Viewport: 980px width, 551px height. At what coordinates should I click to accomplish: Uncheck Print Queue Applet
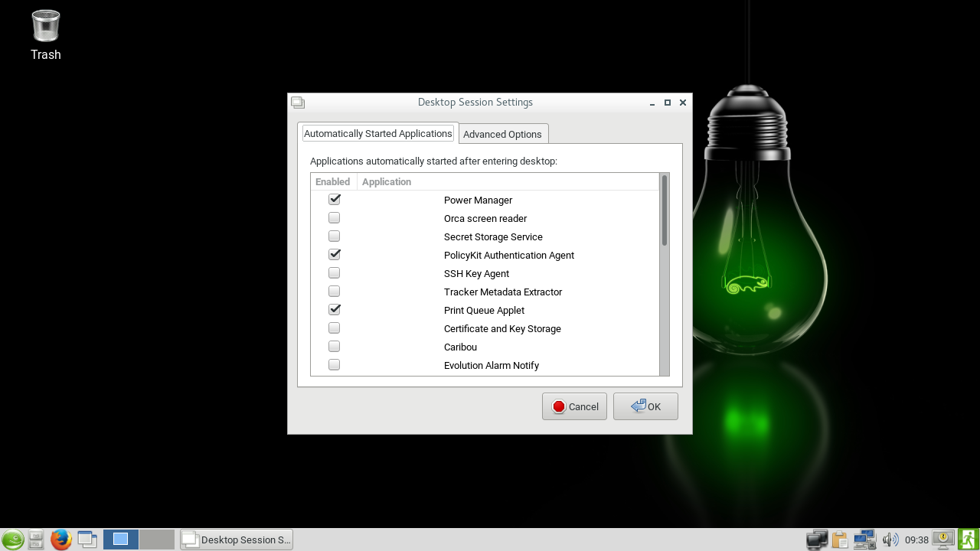pyautogui.click(x=335, y=310)
